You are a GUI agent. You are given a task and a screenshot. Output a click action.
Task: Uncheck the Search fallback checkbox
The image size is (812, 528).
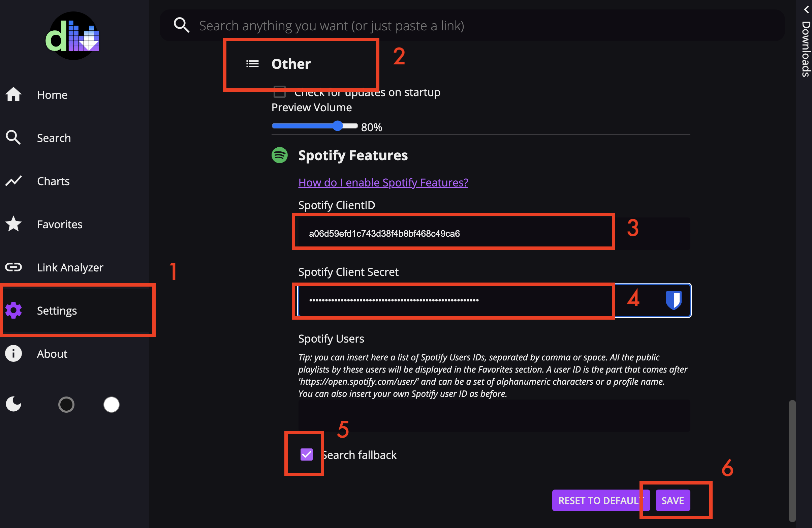(x=306, y=454)
